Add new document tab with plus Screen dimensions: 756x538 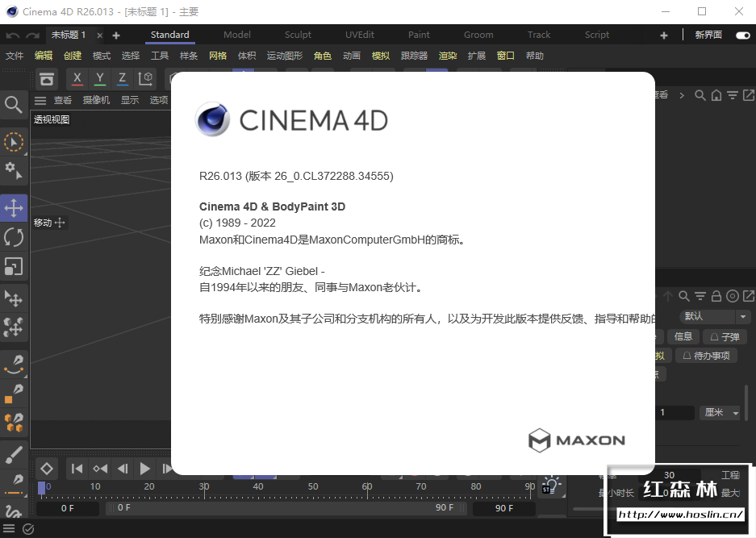116,35
